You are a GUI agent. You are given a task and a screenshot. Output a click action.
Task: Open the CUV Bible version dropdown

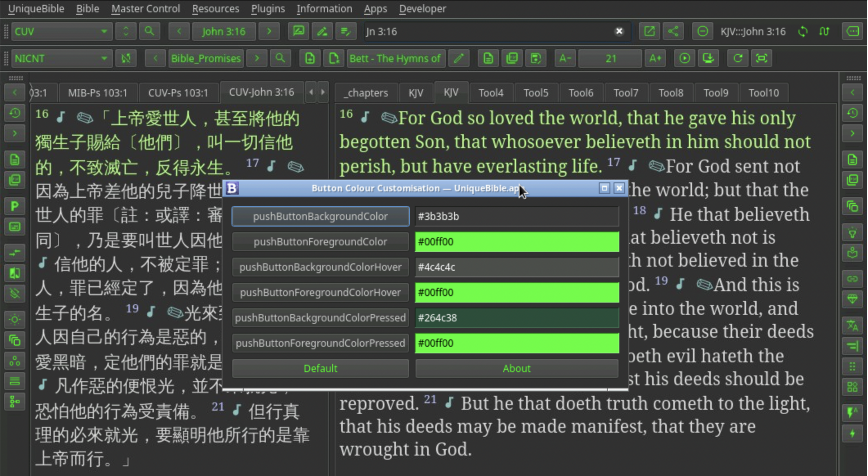pos(61,31)
